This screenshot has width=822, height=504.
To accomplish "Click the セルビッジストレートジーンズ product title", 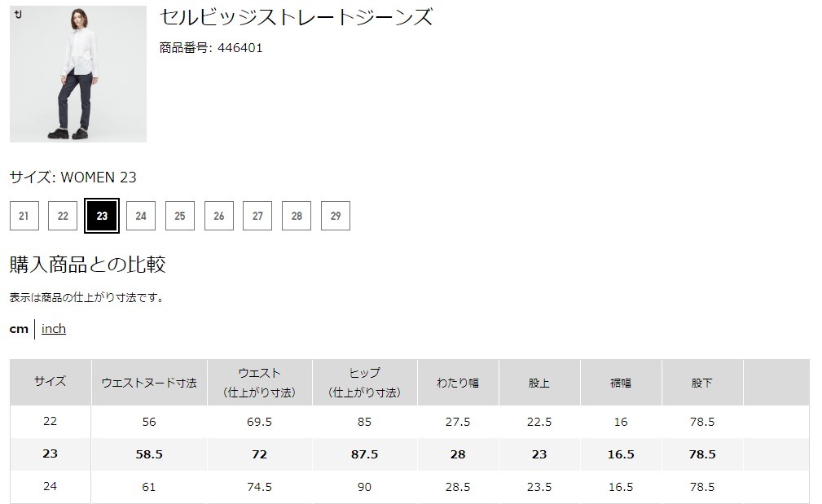I will click(x=296, y=17).
